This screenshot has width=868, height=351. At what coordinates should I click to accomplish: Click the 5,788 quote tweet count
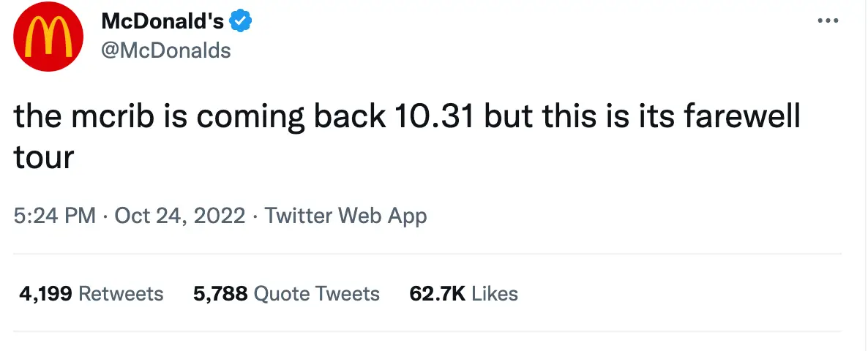tap(221, 294)
